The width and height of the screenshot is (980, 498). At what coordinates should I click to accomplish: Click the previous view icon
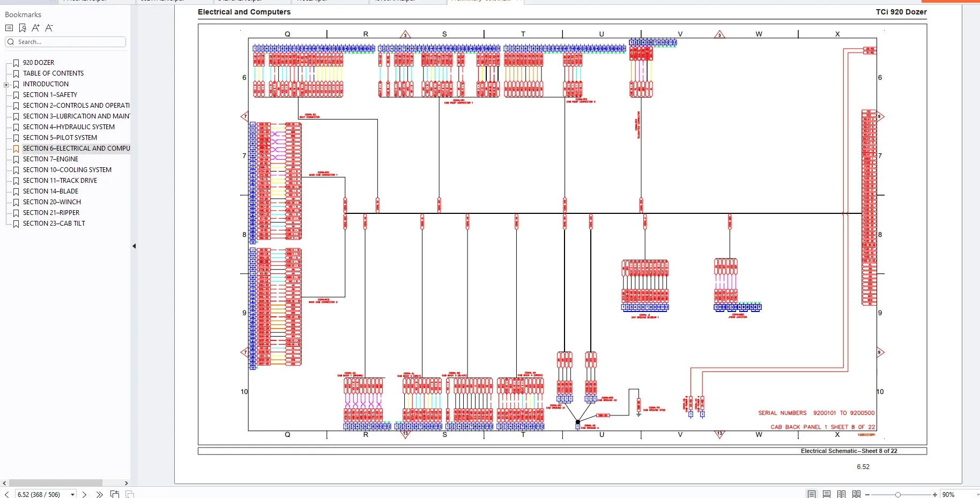(114, 494)
